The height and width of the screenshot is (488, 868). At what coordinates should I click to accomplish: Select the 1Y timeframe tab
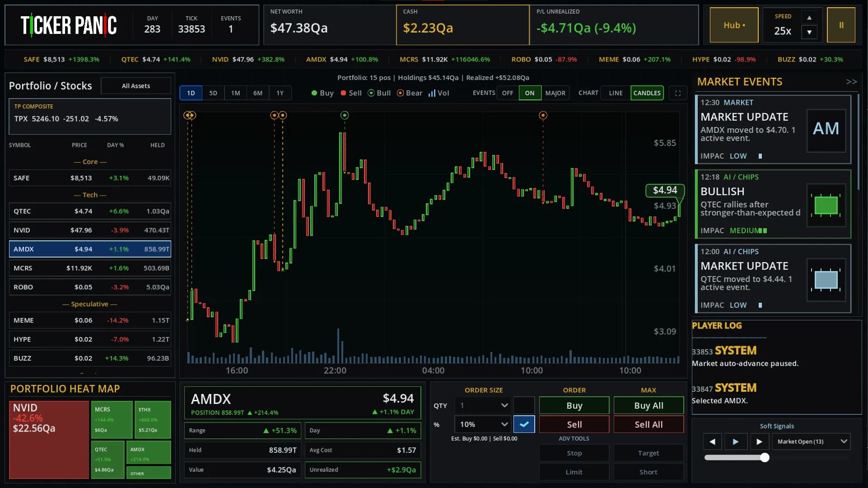pos(280,93)
